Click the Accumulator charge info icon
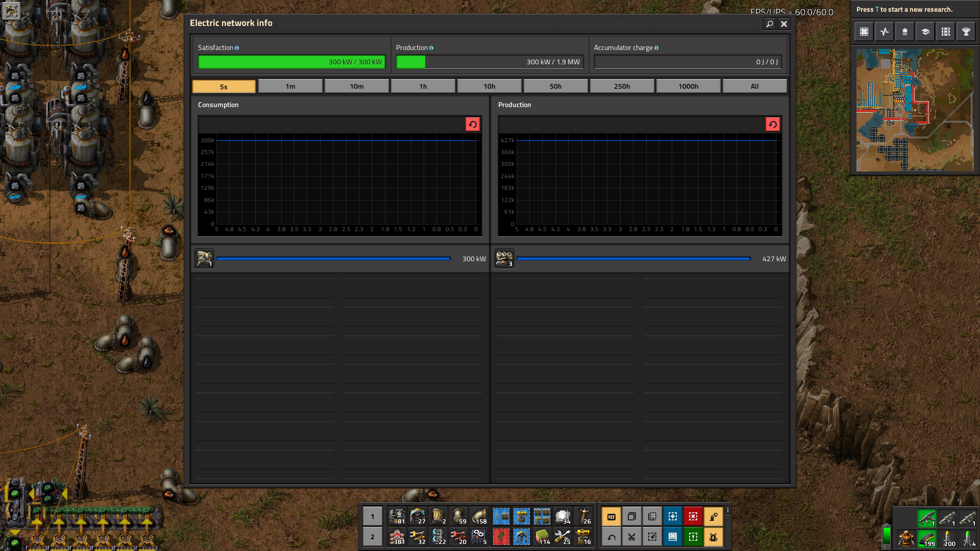 656,48
